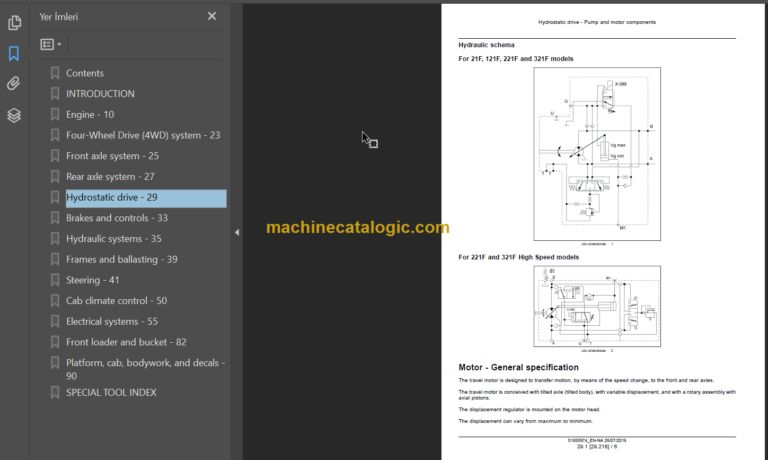The width and height of the screenshot is (768, 460).
Task: Collapse the navigation pane with arrow
Action: click(237, 232)
